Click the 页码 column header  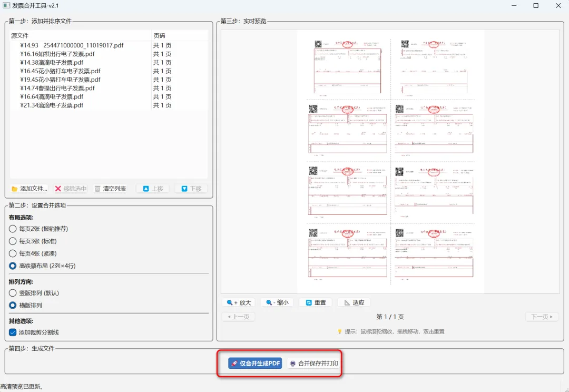(x=180, y=36)
